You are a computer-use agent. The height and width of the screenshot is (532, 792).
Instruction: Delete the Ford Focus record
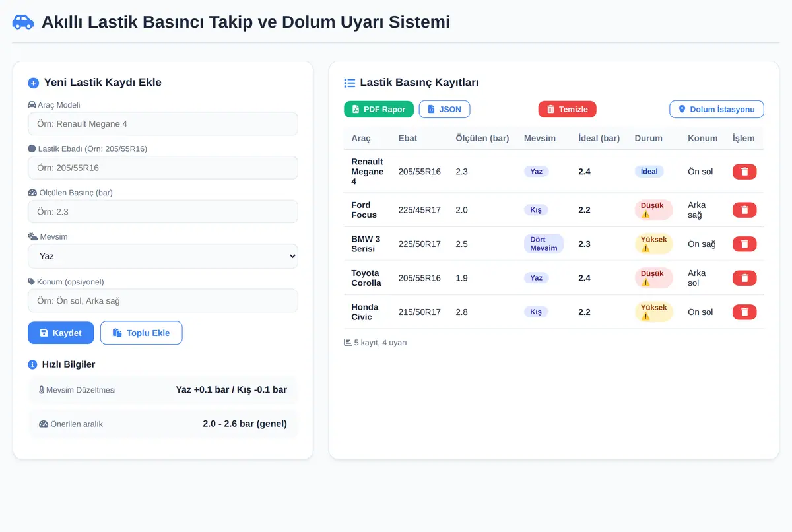744,210
